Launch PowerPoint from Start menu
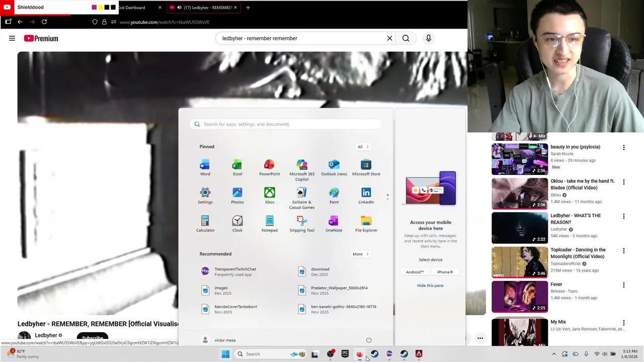This screenshot has width=644, height=362. [269, 168]
